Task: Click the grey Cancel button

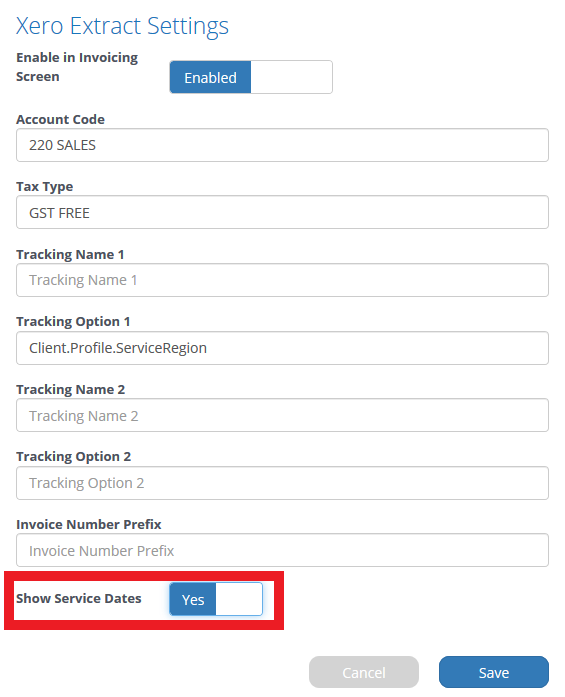Action: click(364, 672)
